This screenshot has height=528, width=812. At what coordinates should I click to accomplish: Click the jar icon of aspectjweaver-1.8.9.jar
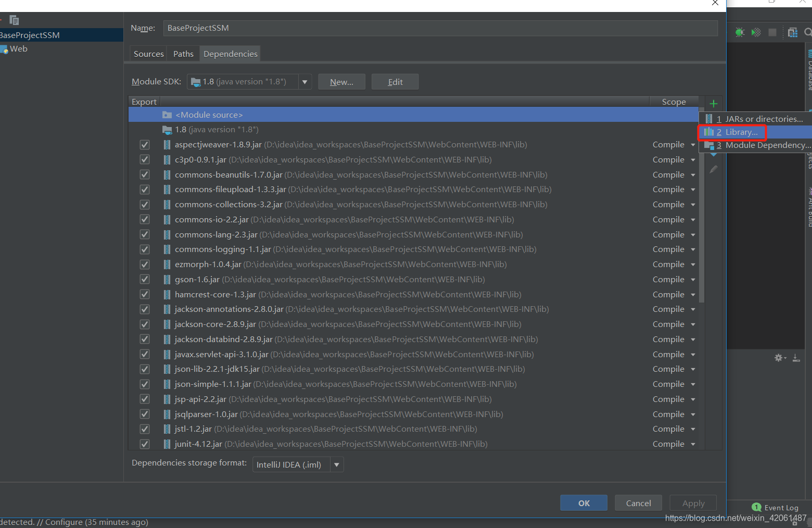pos(167,145)
